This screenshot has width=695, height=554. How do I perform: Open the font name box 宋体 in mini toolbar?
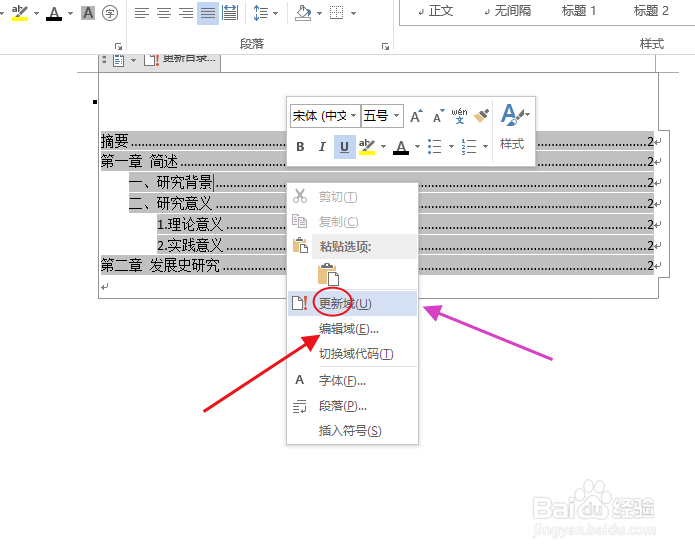point(325,116)
